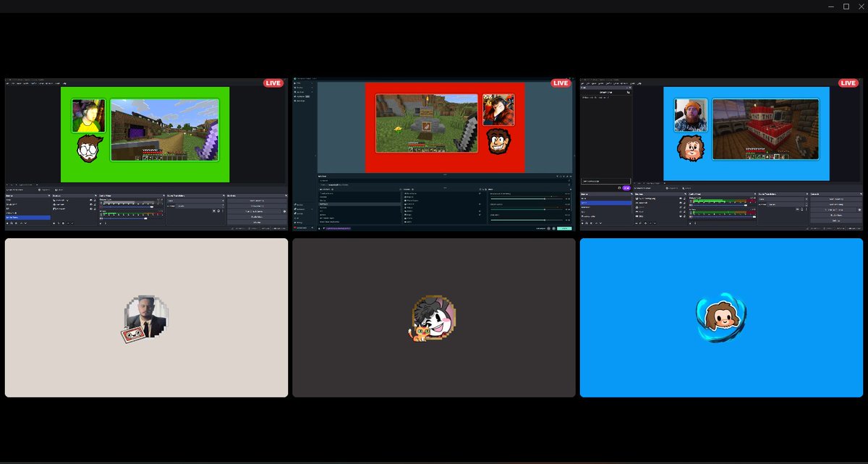This screenshot has height=464, width=868.
Task: Maximize the call window
Action: [x=846, y=7]
